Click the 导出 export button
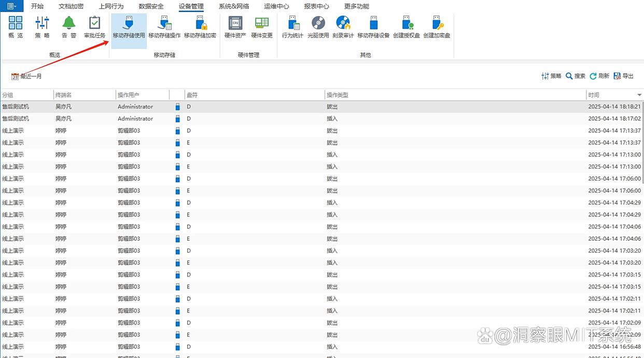644x358 pixels. pyautogui.click(x=624, y=76)
